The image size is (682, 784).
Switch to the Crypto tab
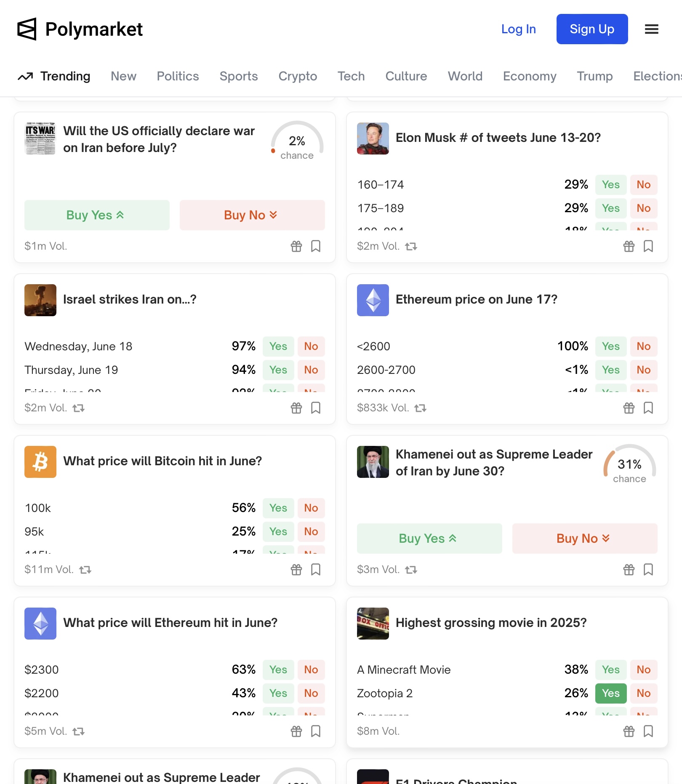click(298, 76)
